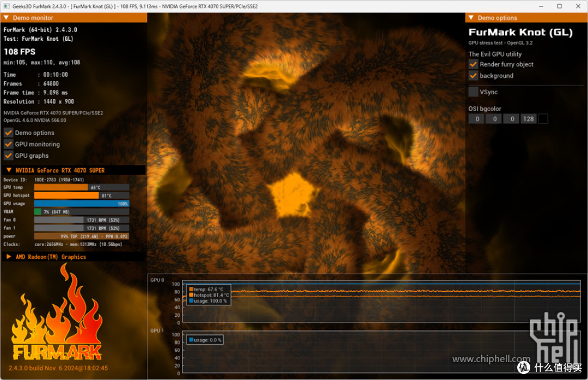
Task: Click the FurMark (64-bit) 2.4.3.0 line
Action: (x=40, y=29)
